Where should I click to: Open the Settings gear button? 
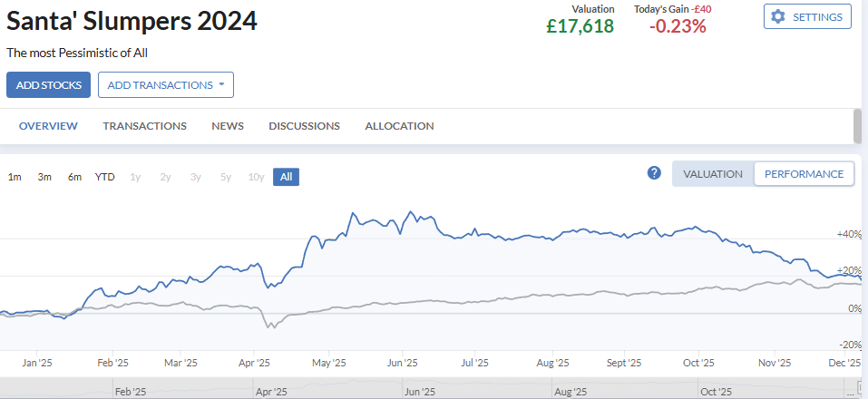[x=807, y=16]
